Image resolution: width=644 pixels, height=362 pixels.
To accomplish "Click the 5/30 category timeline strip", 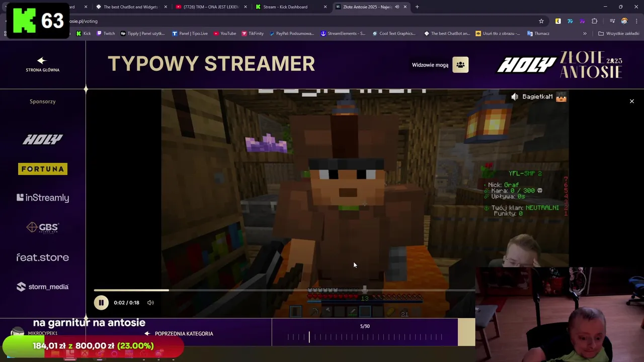I will (365, 337).
